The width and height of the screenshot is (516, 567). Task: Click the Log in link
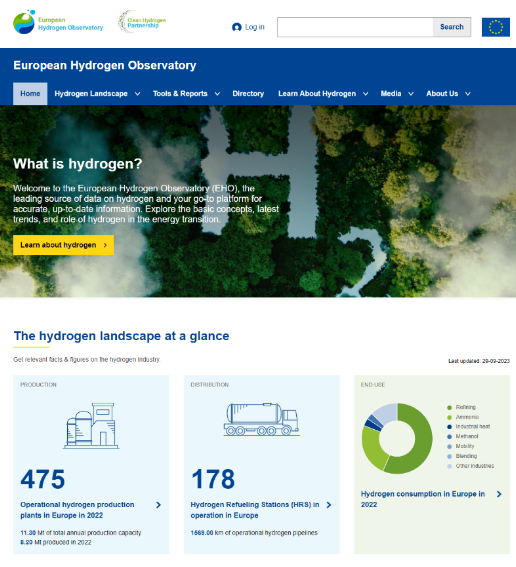point(255,27)
